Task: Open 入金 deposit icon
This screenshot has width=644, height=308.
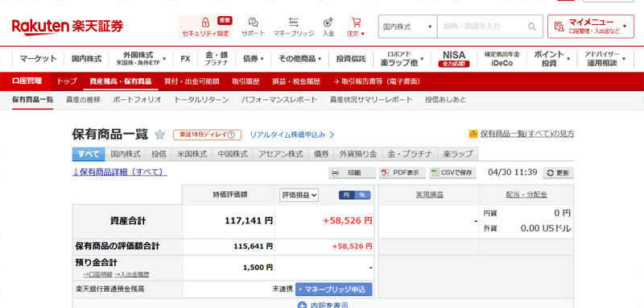Action: pyautogui.click(x=328, y=23)
